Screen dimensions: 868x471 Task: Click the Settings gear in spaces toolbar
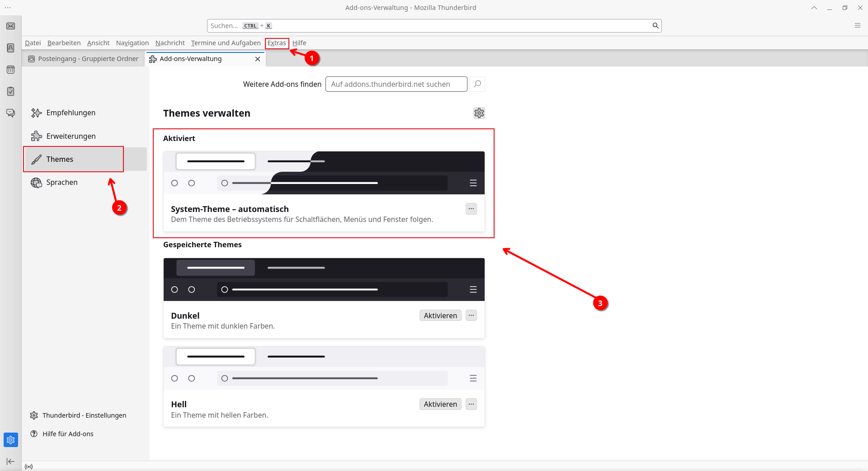[x=10, y=440]
